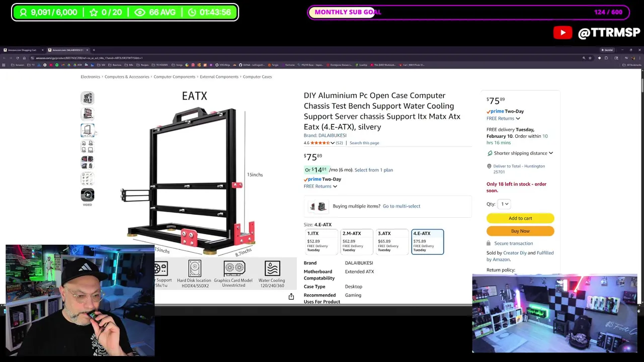Click the Hard Disk location icon
Image resolution: width=644 pixels, height=362 pixels.
click(194, 268)
